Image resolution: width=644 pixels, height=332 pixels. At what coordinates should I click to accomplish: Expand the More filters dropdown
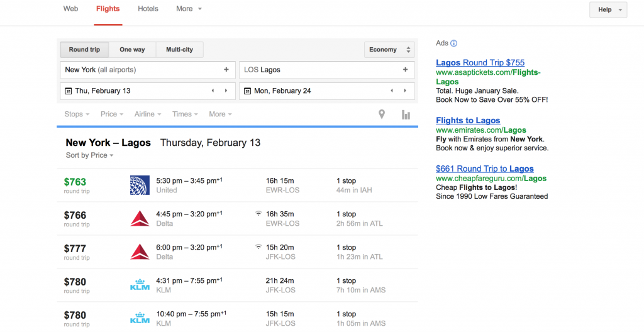click(x=220, y=114)
